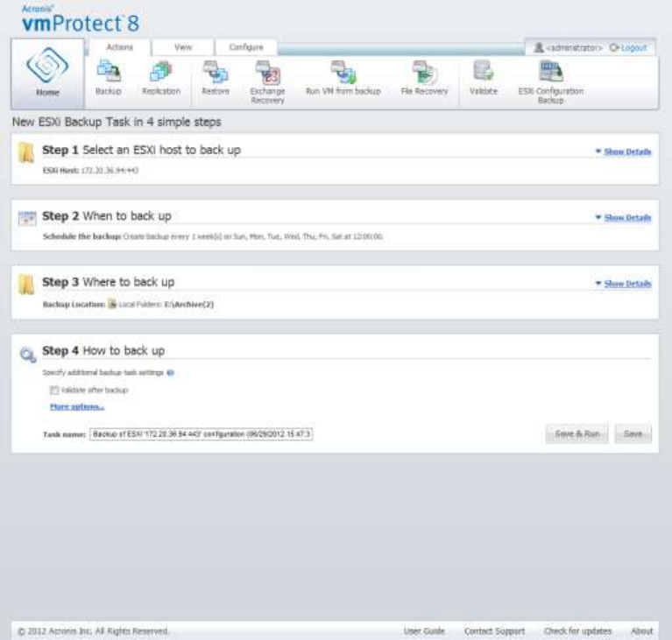672x640 pixels.
Task: Open the Replication tool
Action: tap(161, 78)
